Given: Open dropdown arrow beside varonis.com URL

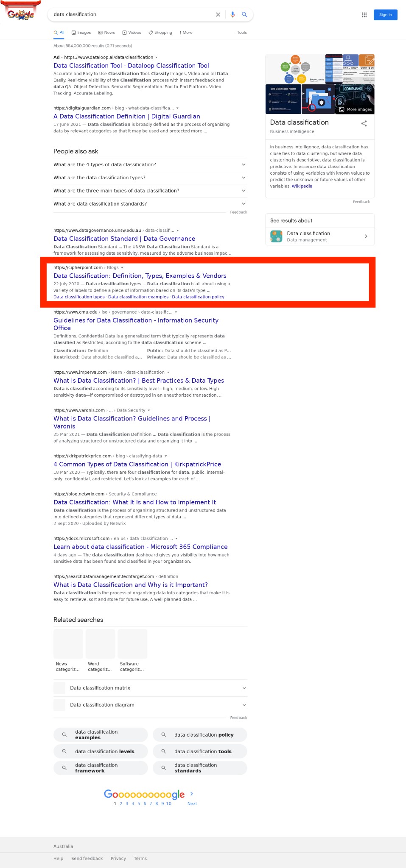Looking at the screenshot, I should [149, 410].
